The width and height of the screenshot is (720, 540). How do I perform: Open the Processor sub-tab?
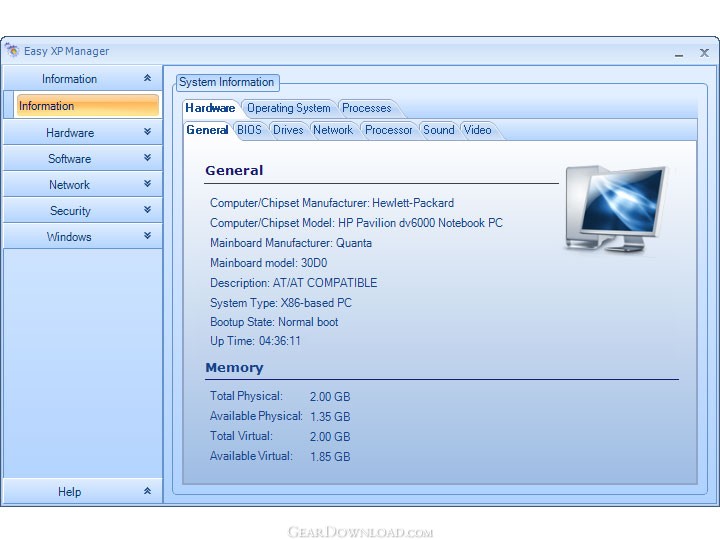point(388,130)
